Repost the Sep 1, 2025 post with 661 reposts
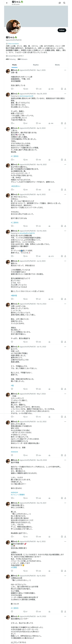 click(26, 89)
